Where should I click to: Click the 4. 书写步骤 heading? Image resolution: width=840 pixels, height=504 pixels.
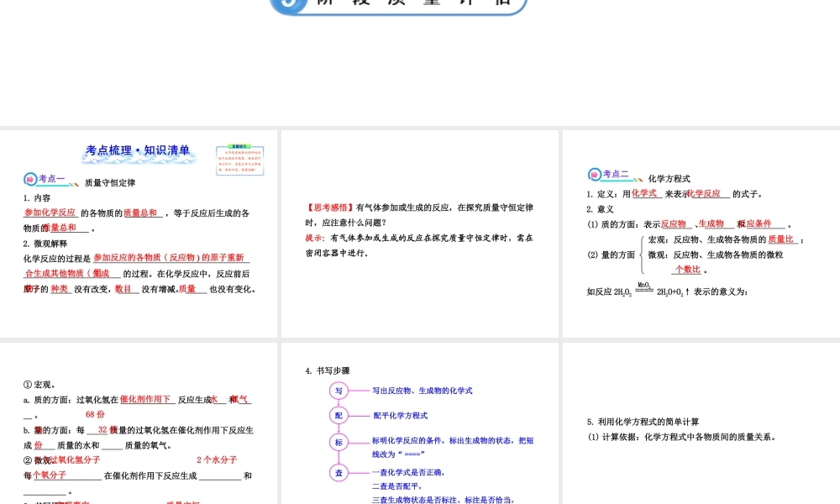pos(328,370)
